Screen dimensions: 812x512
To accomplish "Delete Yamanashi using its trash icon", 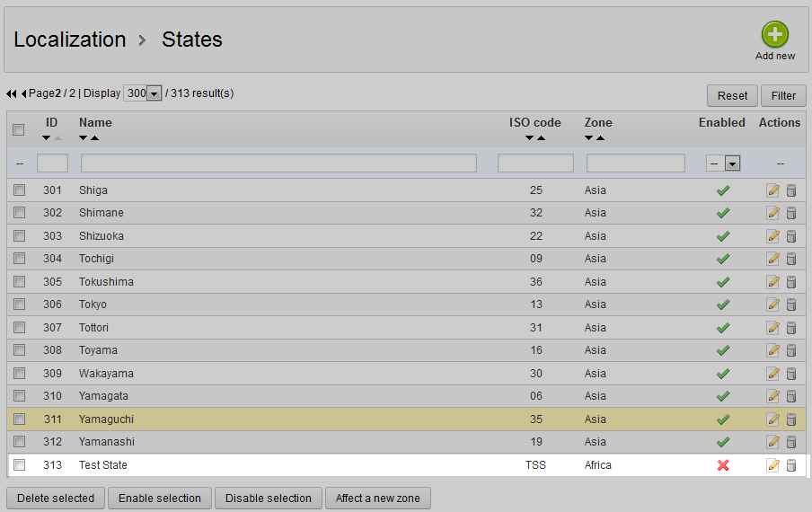I will click(791, 442).
